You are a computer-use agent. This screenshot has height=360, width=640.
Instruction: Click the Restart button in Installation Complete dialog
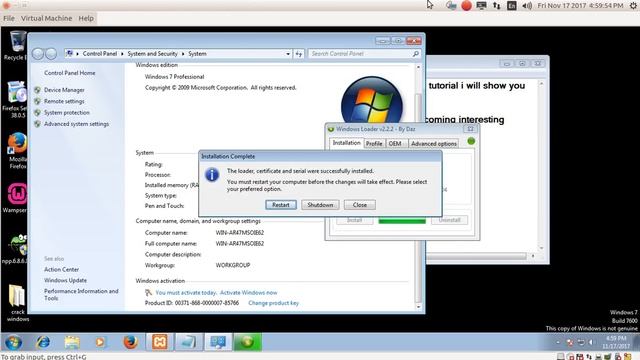coord(281,205)
